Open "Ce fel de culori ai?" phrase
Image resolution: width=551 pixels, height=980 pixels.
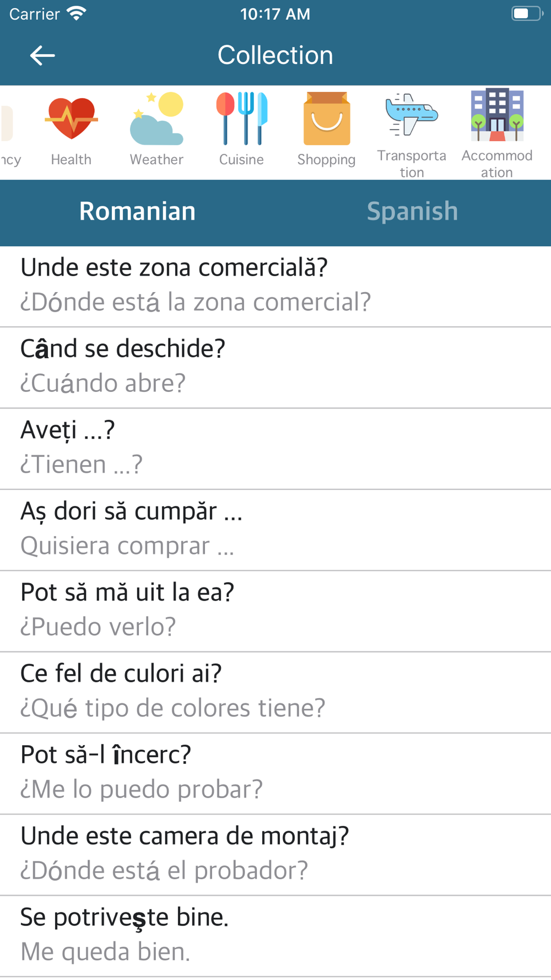[275, 691]
